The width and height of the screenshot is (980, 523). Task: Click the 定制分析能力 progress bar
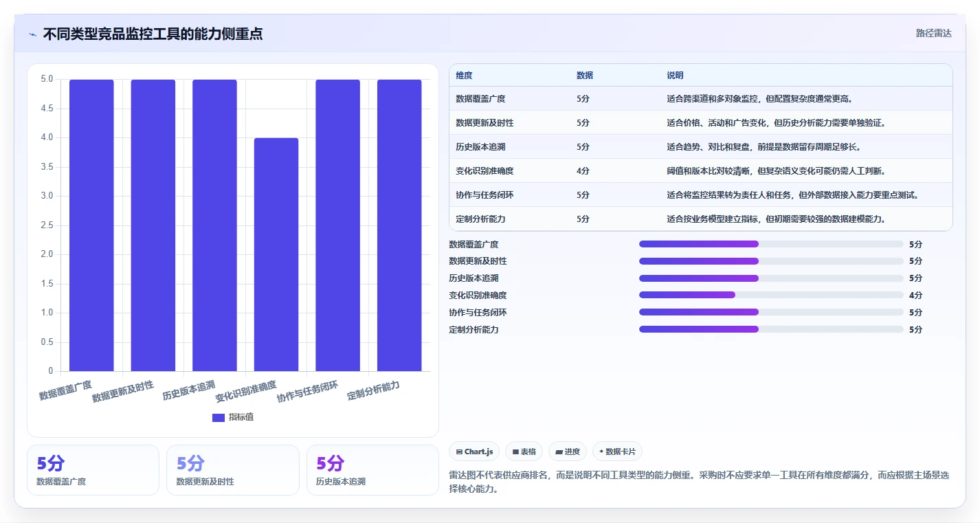point(771,329)
